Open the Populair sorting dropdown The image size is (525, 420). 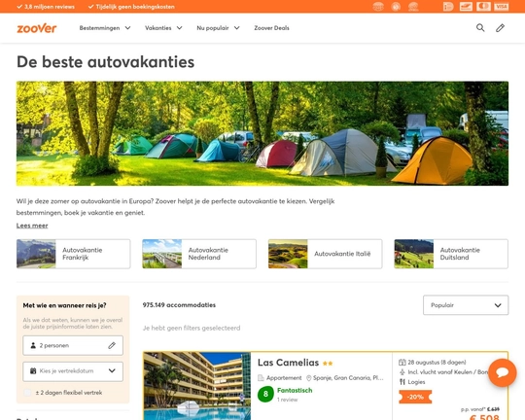point(466,305)
